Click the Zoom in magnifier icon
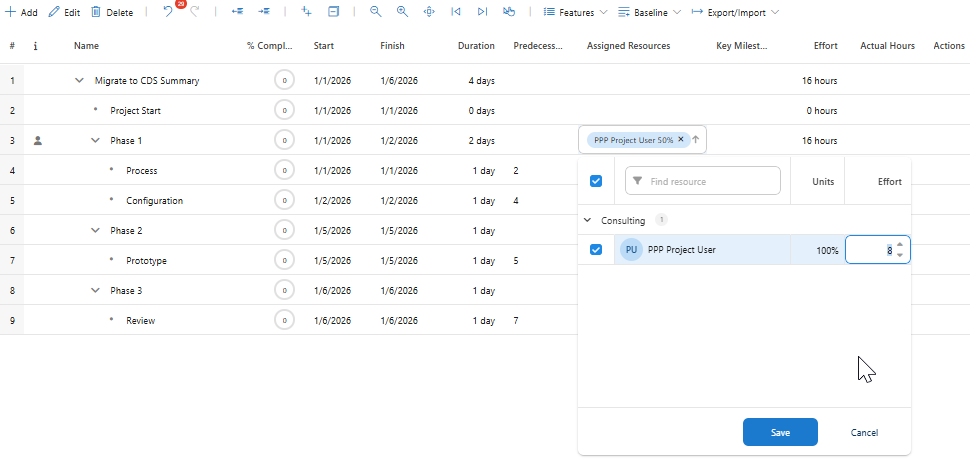970x461 pixels. (x=402, y=13)
